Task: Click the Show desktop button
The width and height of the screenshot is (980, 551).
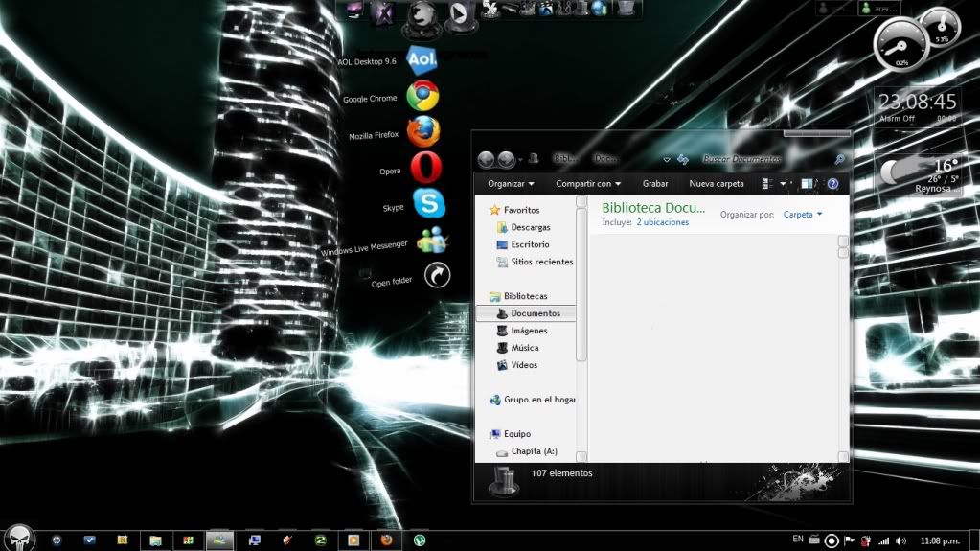Action: coord(975,540)
